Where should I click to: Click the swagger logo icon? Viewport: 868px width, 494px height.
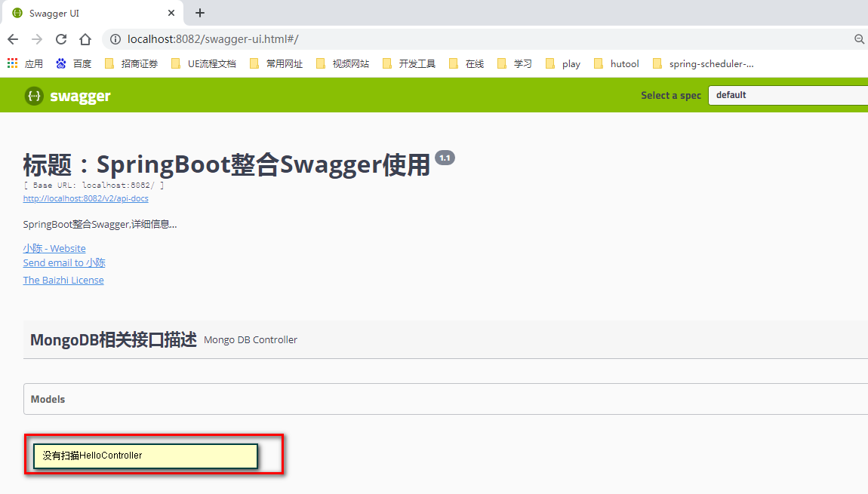34,96
